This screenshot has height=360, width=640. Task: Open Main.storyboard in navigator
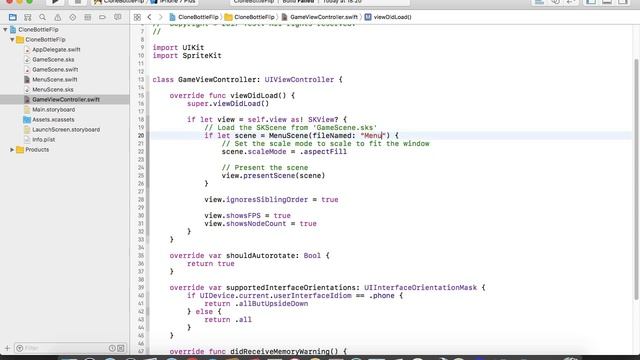click(53, 110)
